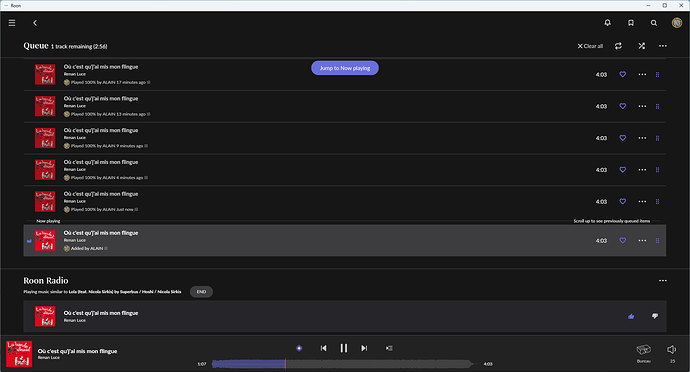The width and height of the screenshot is (690, 372).
Task: Favorite the track played 9 minutes ago
Action: (623, 138)
